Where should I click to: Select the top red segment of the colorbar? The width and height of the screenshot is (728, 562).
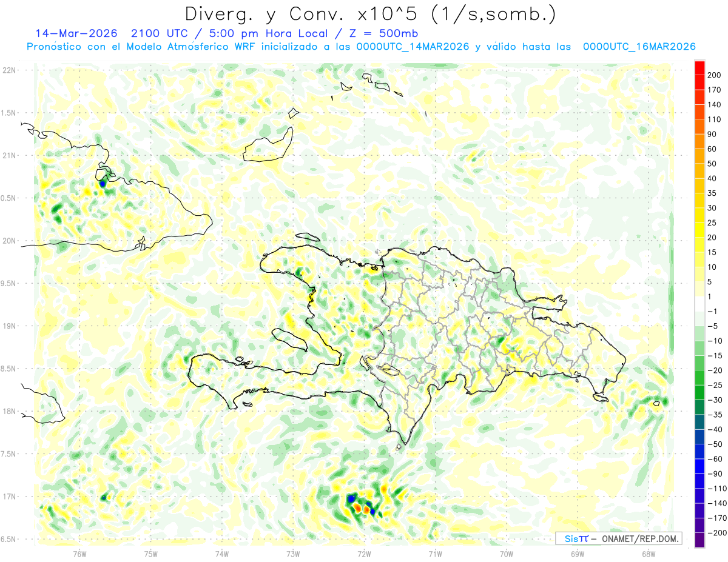click(x=699, y=68)
